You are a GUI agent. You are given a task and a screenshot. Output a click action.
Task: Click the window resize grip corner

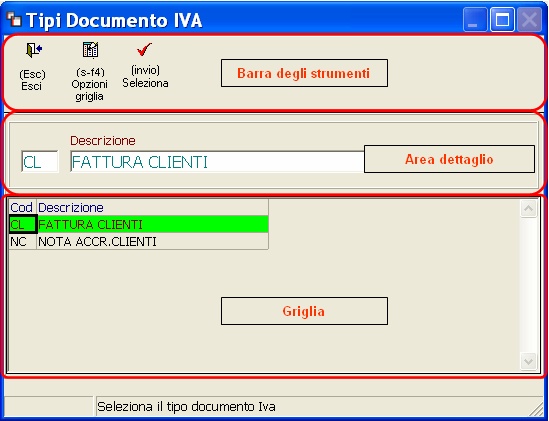coord(537,409)
